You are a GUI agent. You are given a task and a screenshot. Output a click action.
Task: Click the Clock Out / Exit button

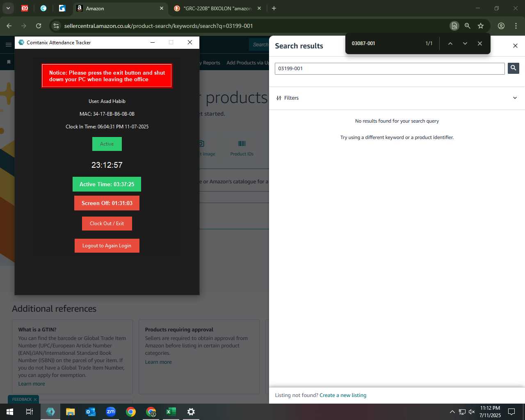[x=107, y=224]
